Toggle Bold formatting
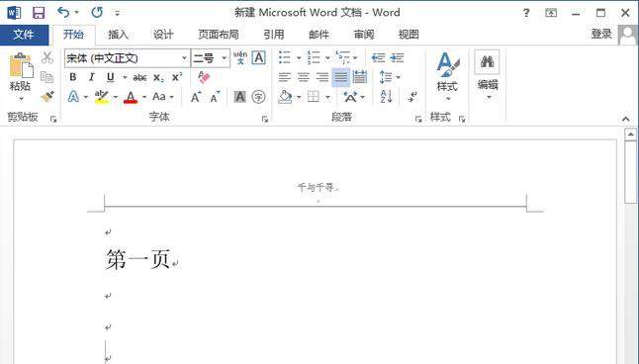Viewport: 639px width, 364px height. [73, 77]
